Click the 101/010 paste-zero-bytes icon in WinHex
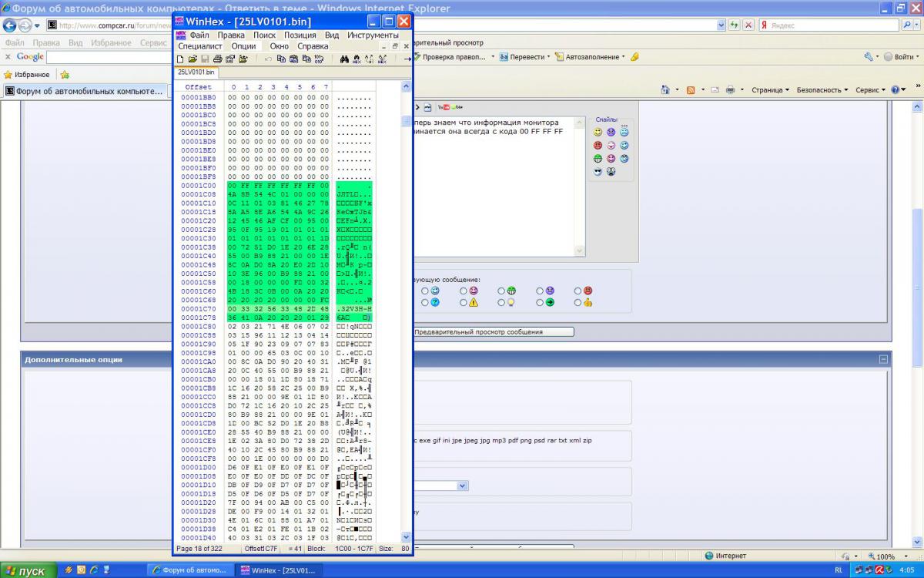 (x=318, y=59)
